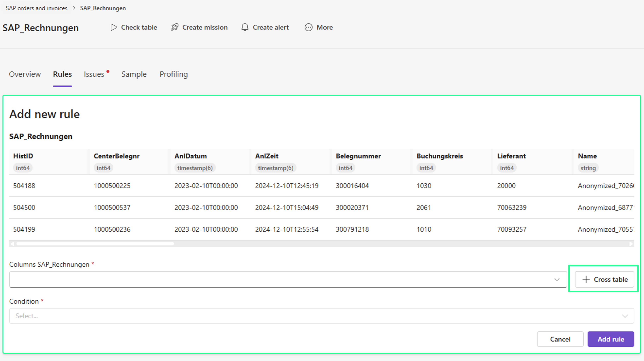Cancel the new rule form
This screenshot has width=644, height=361.
[560, 339]
